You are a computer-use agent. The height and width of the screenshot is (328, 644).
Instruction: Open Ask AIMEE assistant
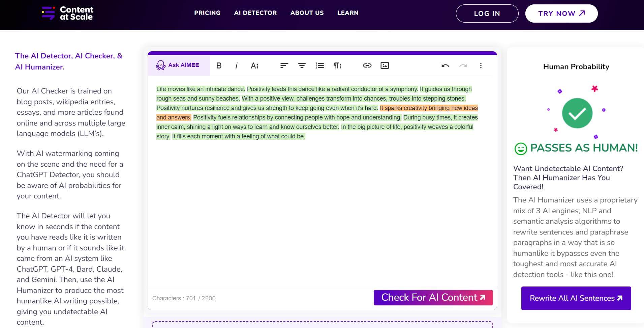(x=179, y=65)
